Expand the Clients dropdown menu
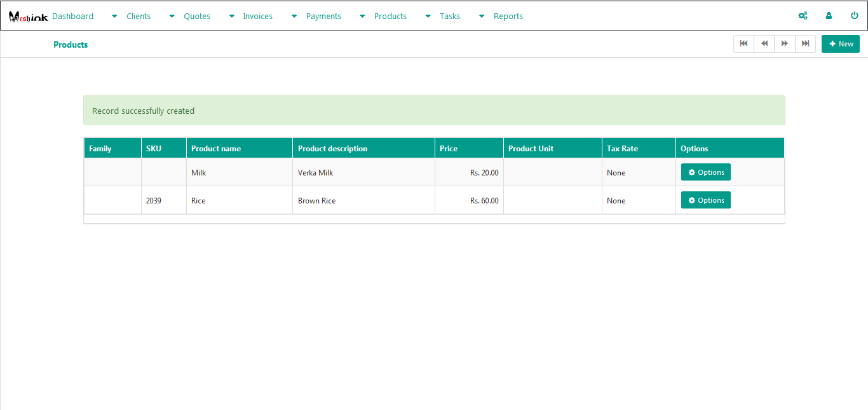868x410 pixels. pyautogui.click(x=139, y=17)
